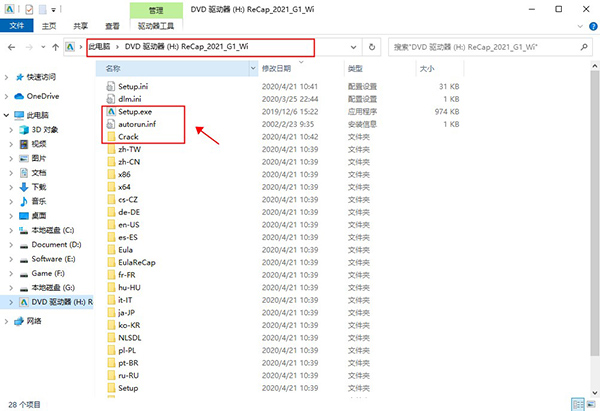This screenshot has height=411, width=600.
Task: Click the Downloads arrow icon in sidebar
Action: 24,187
